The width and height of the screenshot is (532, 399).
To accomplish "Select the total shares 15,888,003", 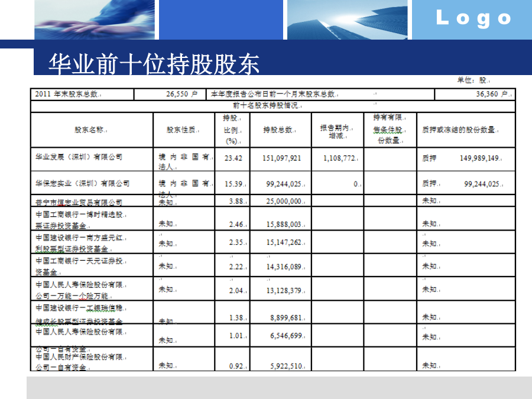I will (x=284, y=224).
